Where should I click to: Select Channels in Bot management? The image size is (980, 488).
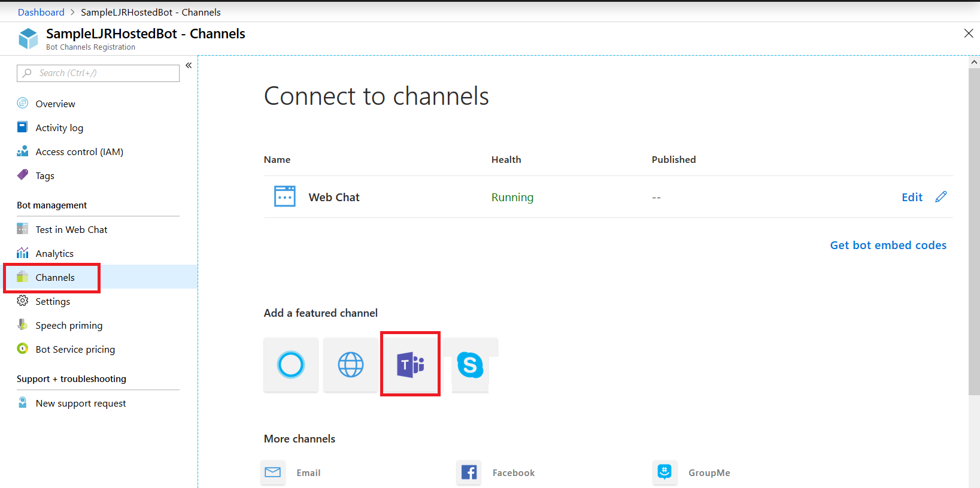click(x=55, y=277)
